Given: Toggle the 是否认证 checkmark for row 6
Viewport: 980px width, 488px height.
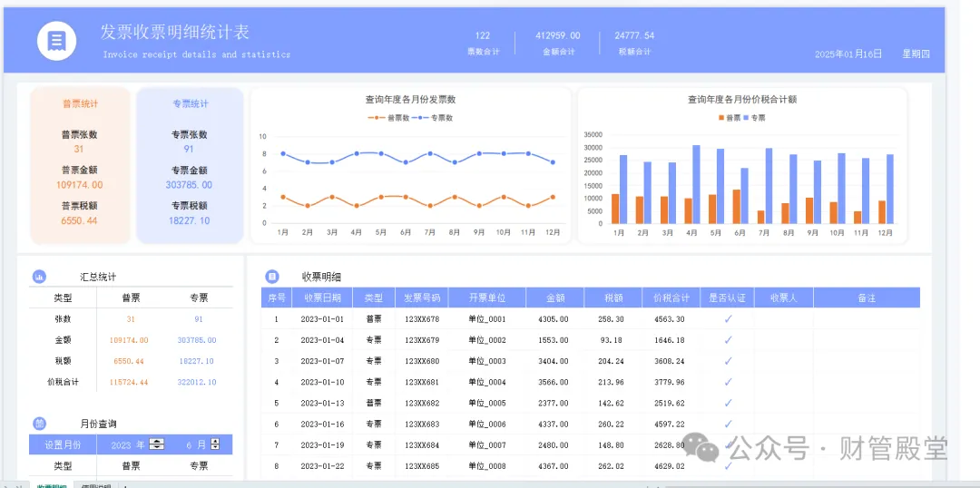Looking at the screenshot, I should pyautogui.click(x=728, y=424).
